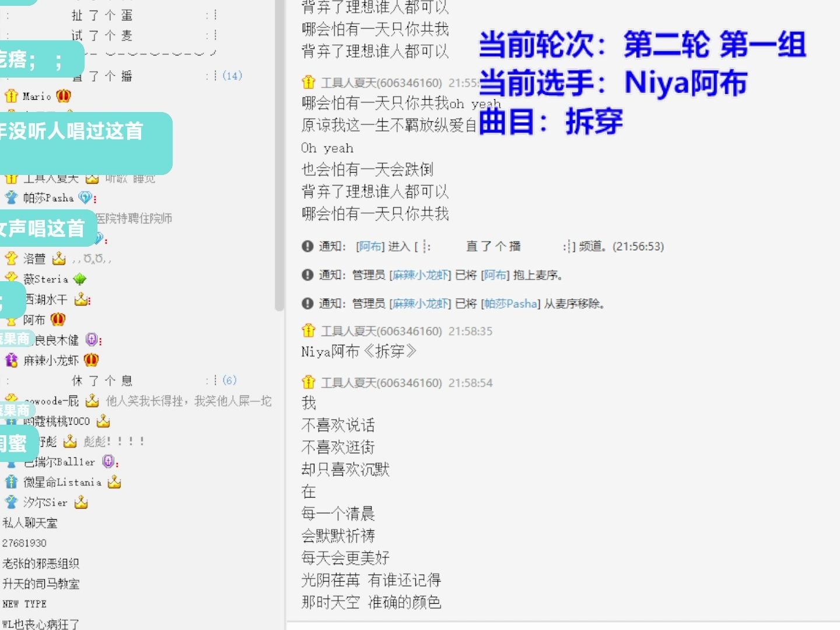The height and width of the screenshot is (630, 840).
Task: Open the [帕莎Pasha] link in the removal notice
Action: (x=511, y=303)
